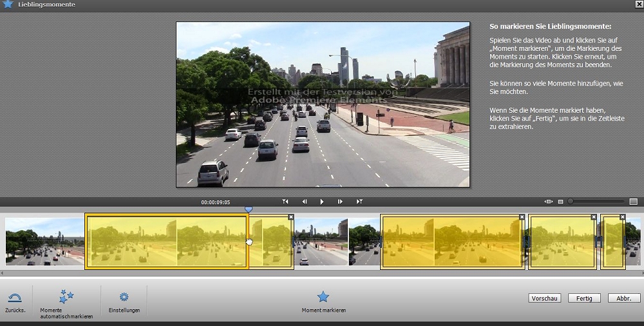Select the widest yellow marked moment
644x326 pixels.
point(453,242)
